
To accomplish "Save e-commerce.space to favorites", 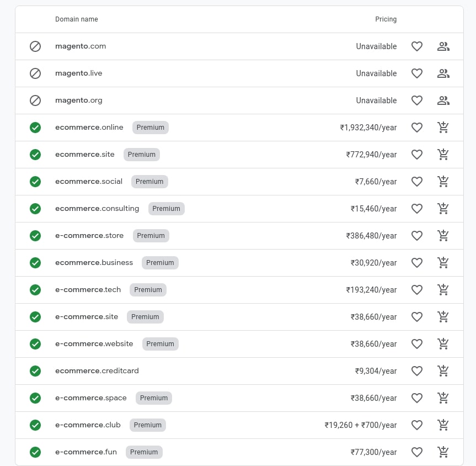I will pyautogui.click(x=417, y=398).
